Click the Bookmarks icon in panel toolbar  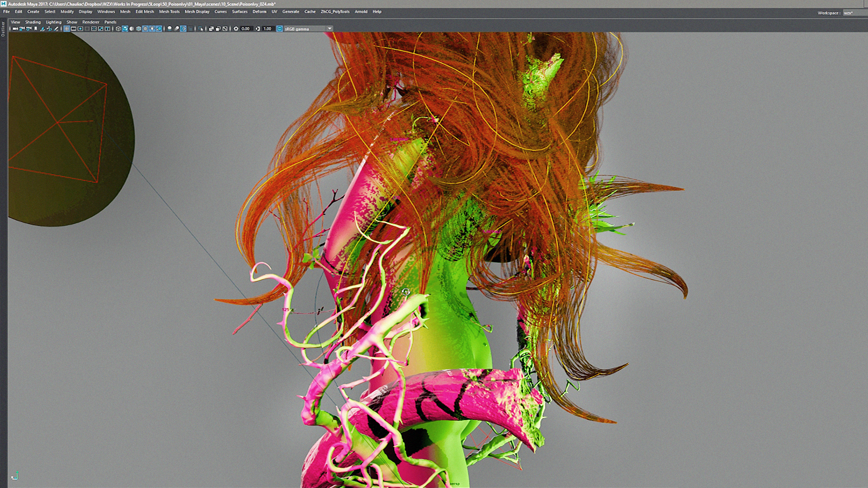(36, 28)
